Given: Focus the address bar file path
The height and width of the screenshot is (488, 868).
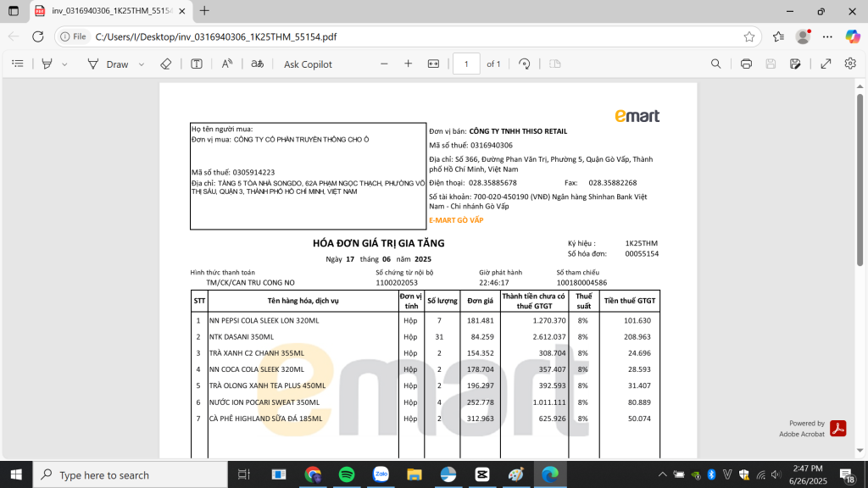Looking at the screenshot, I should coord(216,36).
